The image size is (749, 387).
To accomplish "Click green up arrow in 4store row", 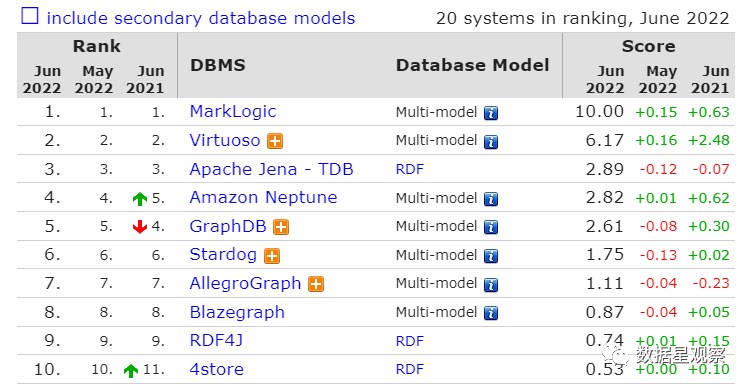I will pyautogui.click(x=130, y=370).
